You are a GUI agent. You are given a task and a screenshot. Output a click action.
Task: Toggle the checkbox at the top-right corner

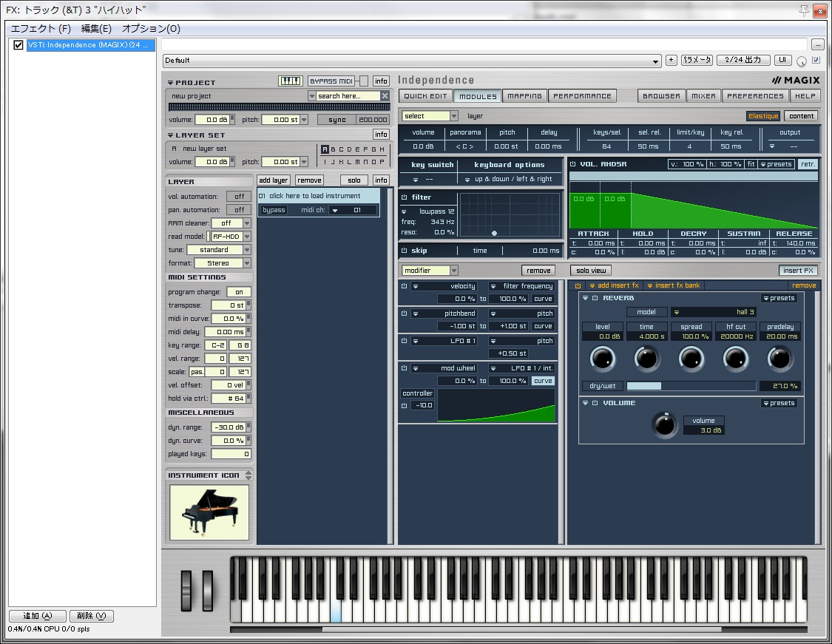[816, 60]
